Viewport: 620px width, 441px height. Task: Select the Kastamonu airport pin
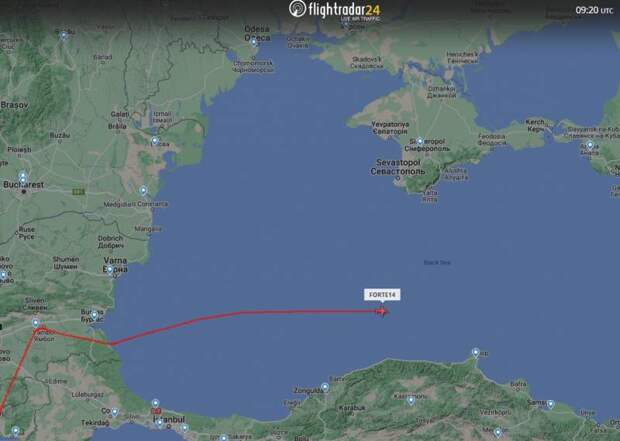click(x=411, y=400)
